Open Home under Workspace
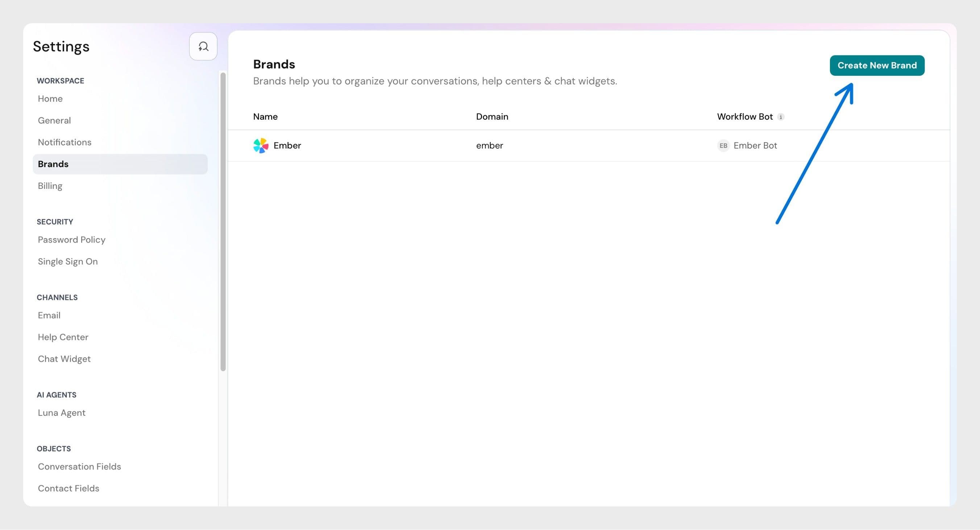The height and width of the screenshot is (530, 980). coord(50,99)
